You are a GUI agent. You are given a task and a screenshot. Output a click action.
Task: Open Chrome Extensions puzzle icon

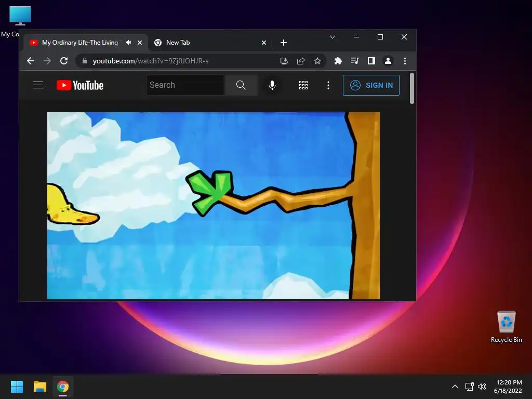pos(338,61)
